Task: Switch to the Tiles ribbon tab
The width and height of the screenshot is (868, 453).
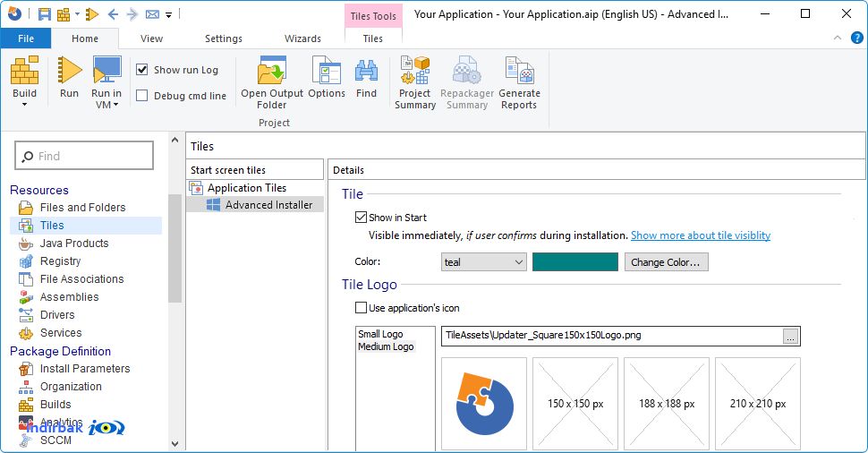Action: (x=372, y=38)
